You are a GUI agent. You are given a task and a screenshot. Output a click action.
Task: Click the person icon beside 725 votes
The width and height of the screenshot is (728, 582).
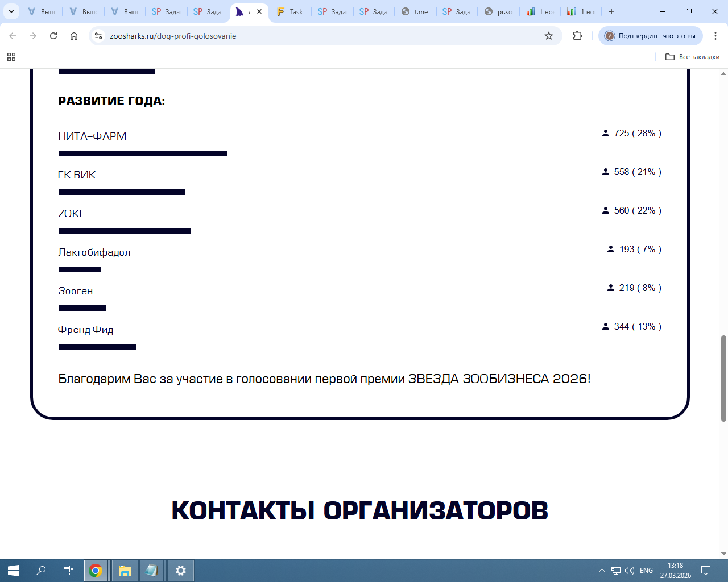pos(606,133)
